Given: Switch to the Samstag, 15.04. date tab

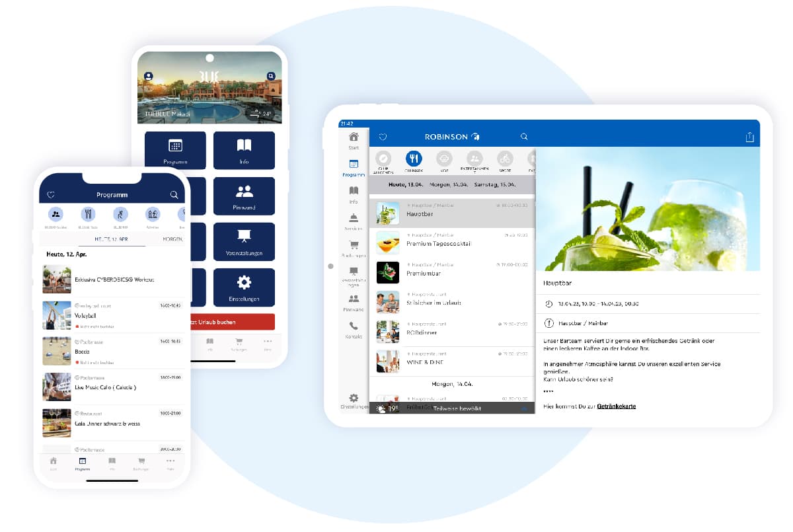Looking at the screenshot, I should 498,184.
